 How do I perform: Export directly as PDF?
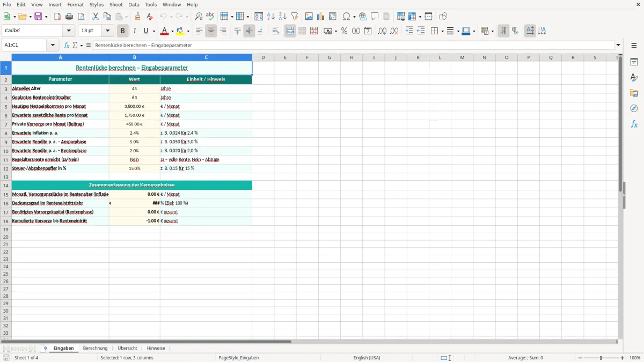pyautogui.click(x=57, y=17)
